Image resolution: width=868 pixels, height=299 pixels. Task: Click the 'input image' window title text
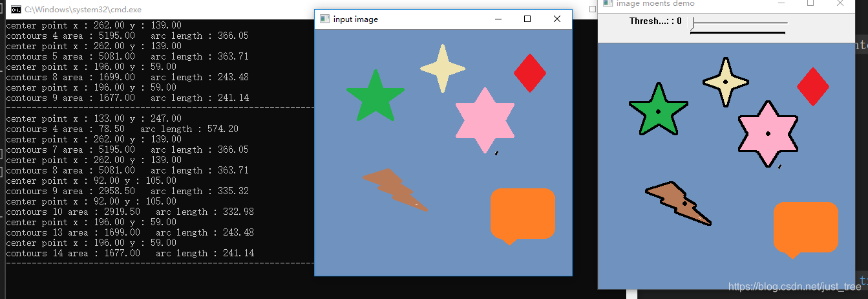(x=355, y=19)
